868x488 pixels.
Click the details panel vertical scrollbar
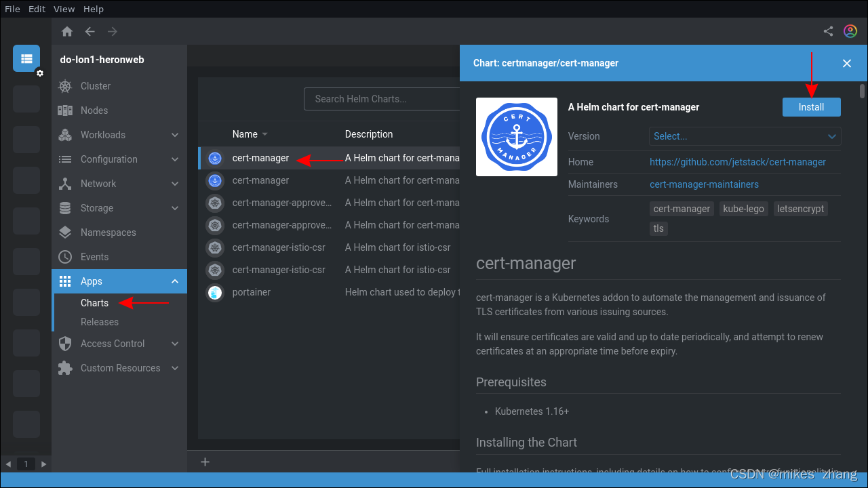863,91
